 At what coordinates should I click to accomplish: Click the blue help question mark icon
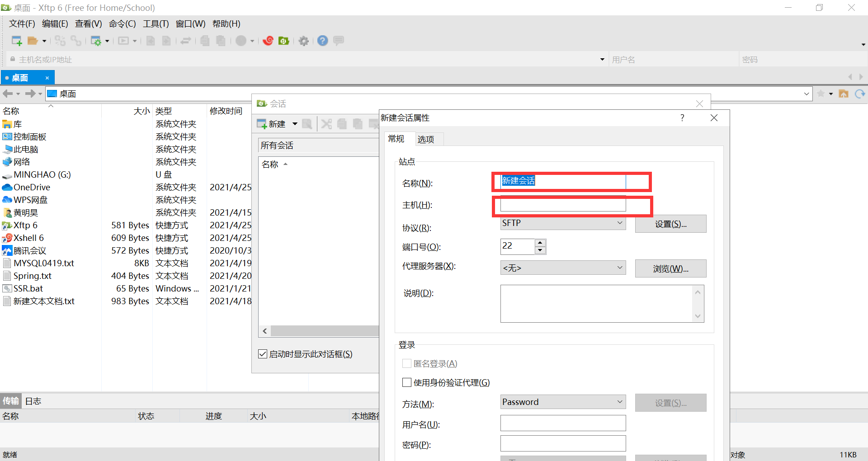322,41
